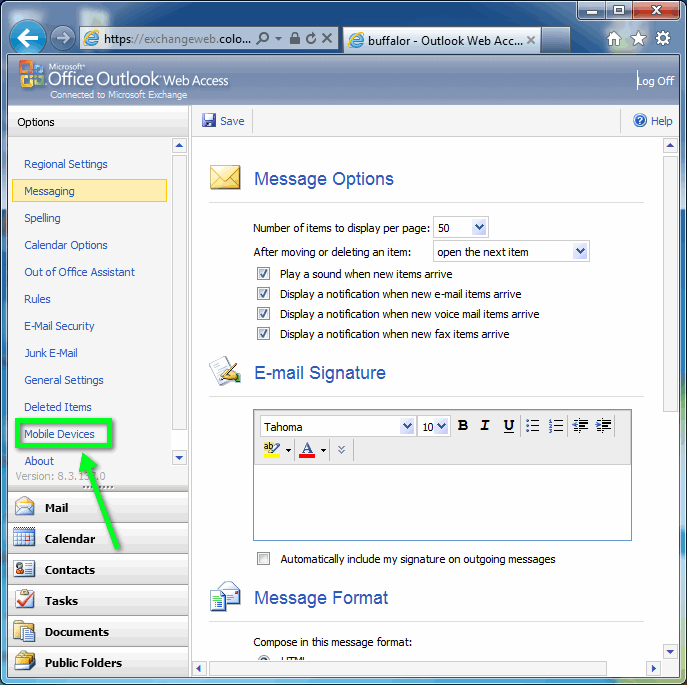This screenshot has height=685, width=687.
Task: Toggle Italic in signature editor
Action: point(485,425)
